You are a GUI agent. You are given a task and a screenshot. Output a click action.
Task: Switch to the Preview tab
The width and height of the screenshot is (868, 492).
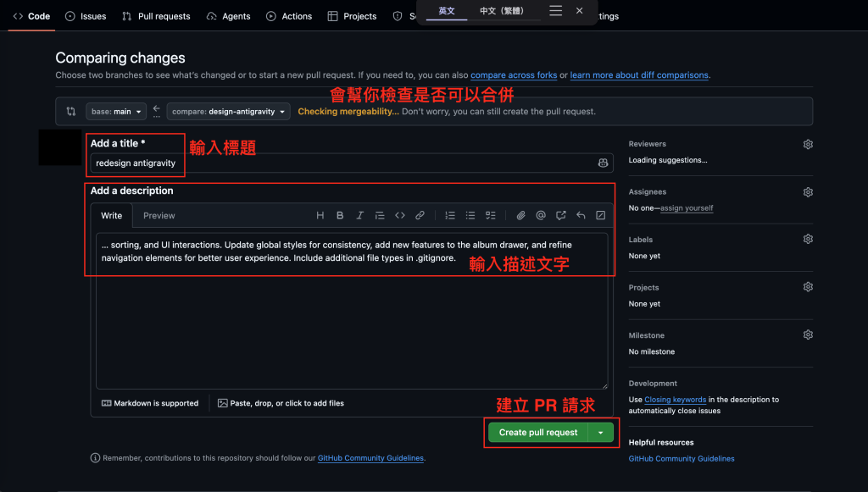tap(159, 216)
